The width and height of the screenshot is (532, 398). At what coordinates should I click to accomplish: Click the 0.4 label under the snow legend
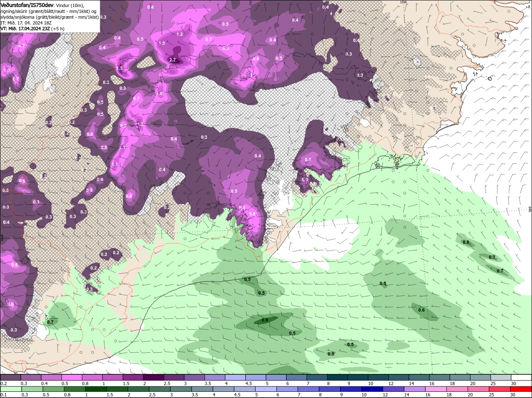(x=44, y=383)
